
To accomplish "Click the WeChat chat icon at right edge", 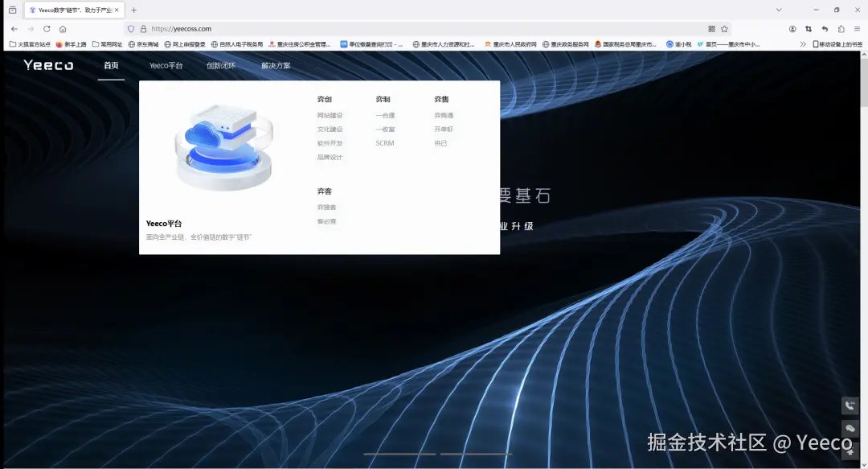I will tap(850, 428).
